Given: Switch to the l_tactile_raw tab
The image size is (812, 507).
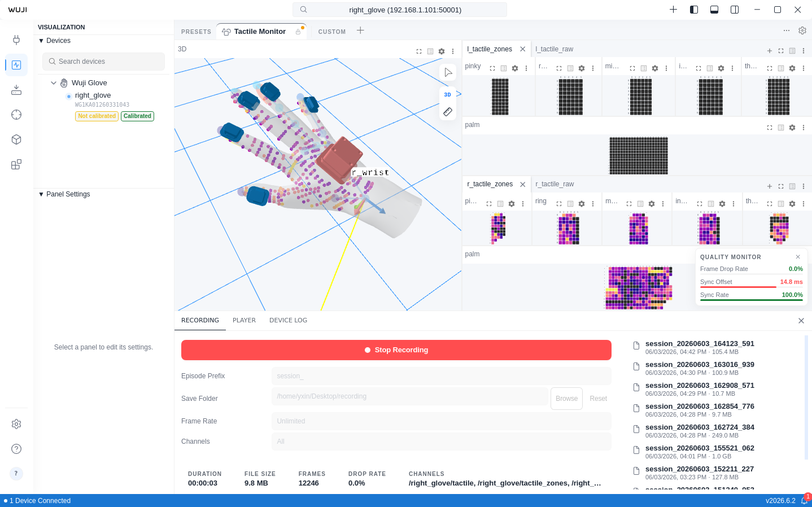Looking at the screenshot, I should (x=555, y=49).
